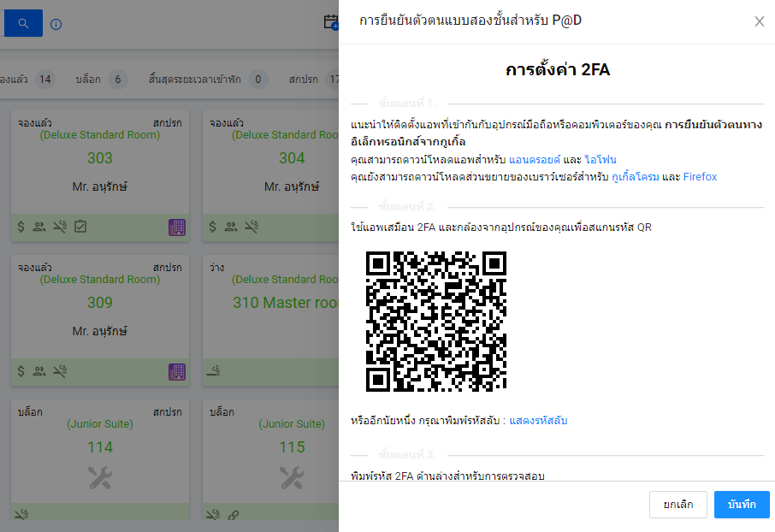This screenshot has height=532, width=775.
Task: Open room 115 Junior Suite number
Action: [292, 447]
